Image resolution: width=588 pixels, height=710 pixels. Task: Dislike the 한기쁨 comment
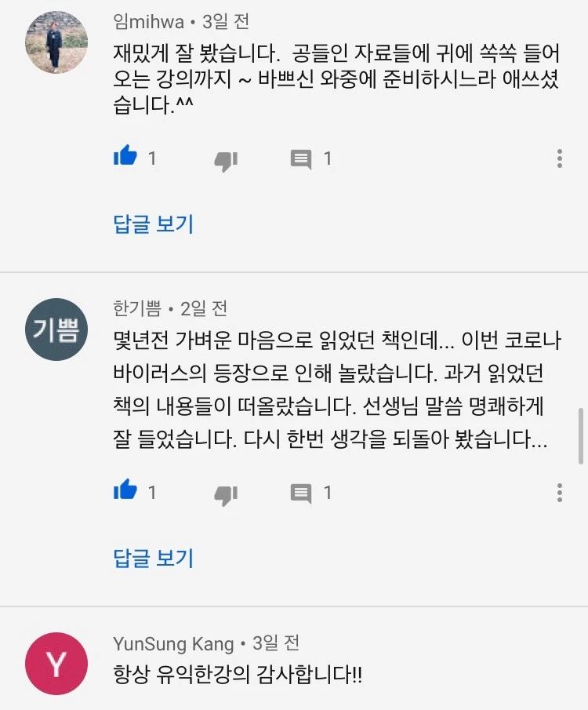[226, 495]
